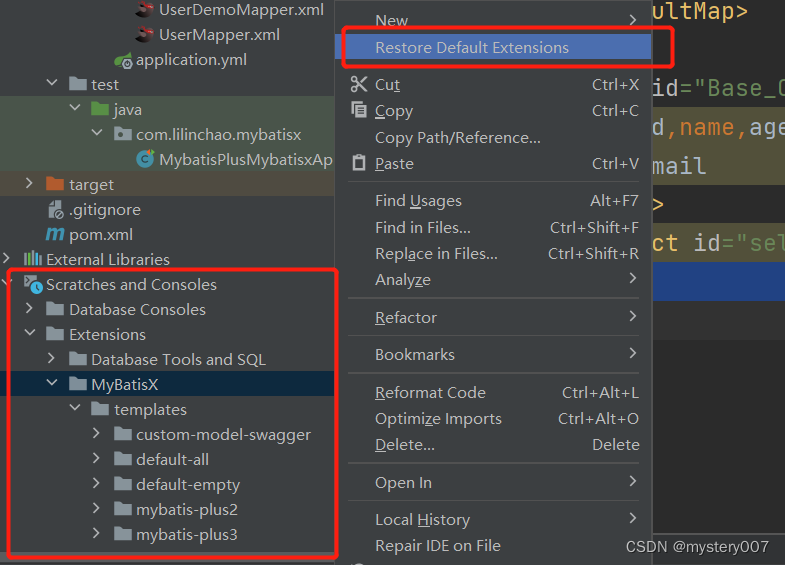Viewport: 785px width, 565px height.
Task: Open the Analyze submenu
Action: tap(493, 280)
